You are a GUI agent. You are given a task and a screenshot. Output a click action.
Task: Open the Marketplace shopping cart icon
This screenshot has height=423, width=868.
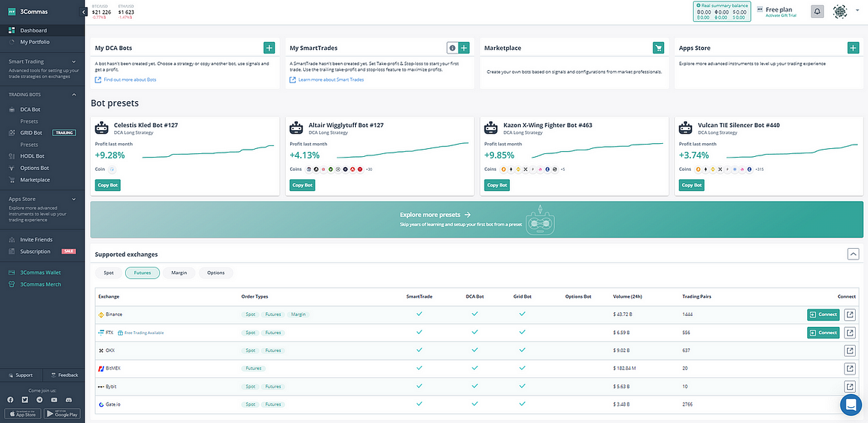pyautogui.click(x=658, y=48)
